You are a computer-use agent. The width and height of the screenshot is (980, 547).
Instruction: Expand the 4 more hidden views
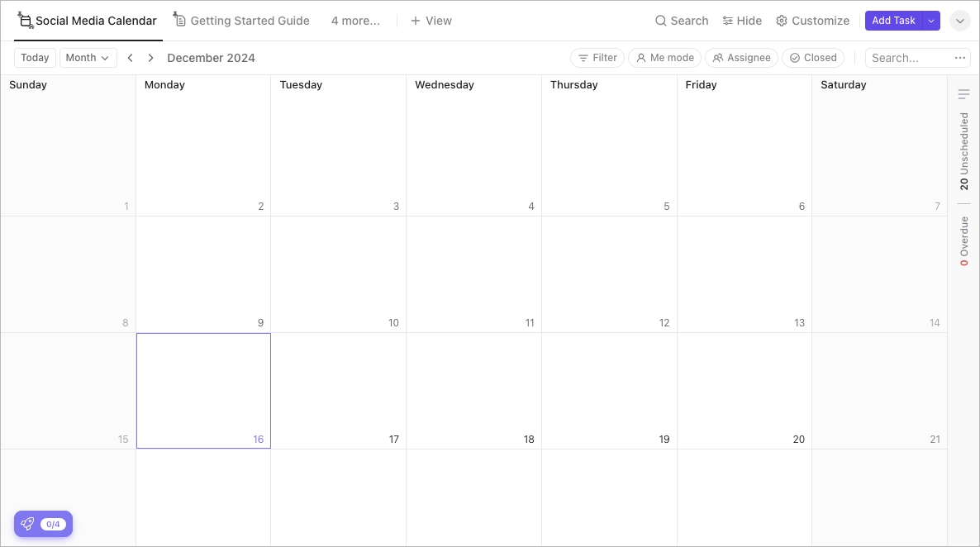355,21
